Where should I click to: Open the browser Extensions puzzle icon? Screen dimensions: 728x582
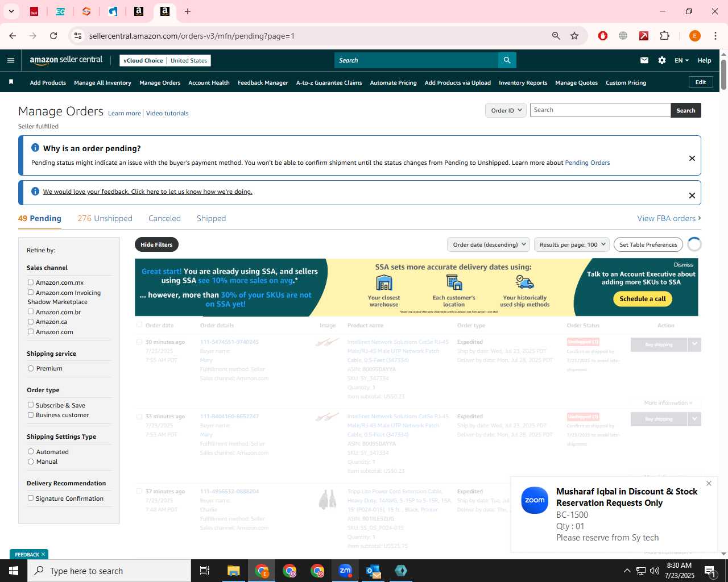pos(664,36)
